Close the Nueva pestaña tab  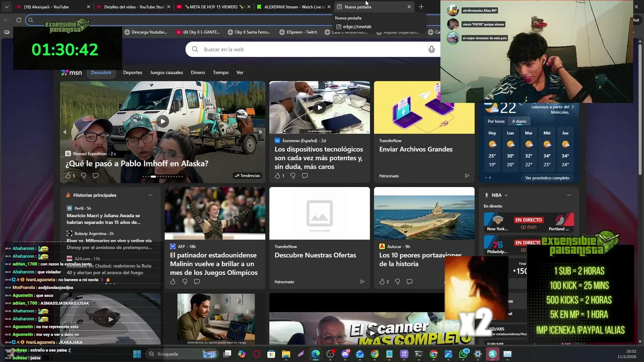tap(409, 7)
